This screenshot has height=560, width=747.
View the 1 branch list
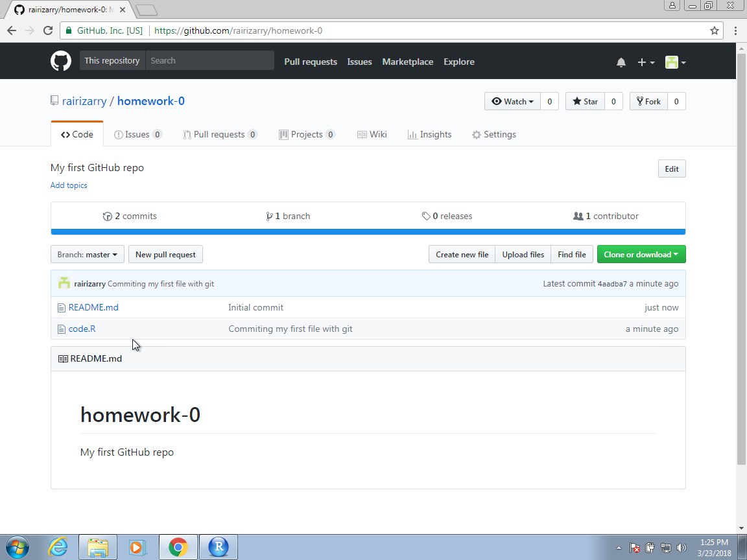288,216
